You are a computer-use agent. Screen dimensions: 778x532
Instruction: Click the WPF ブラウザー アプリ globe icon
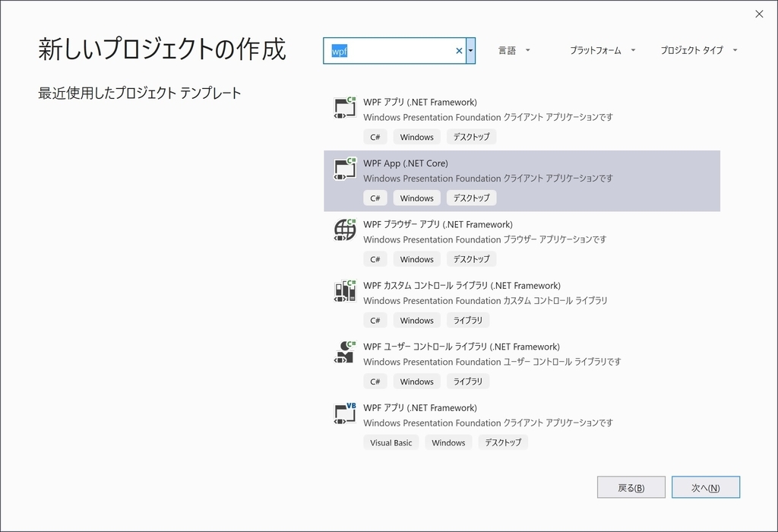(x=345, y=230)
